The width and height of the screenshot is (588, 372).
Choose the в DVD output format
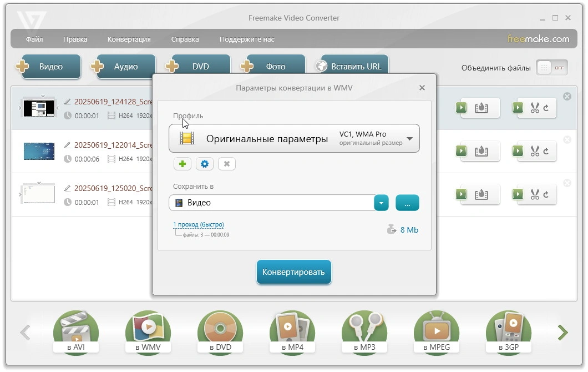221,333
